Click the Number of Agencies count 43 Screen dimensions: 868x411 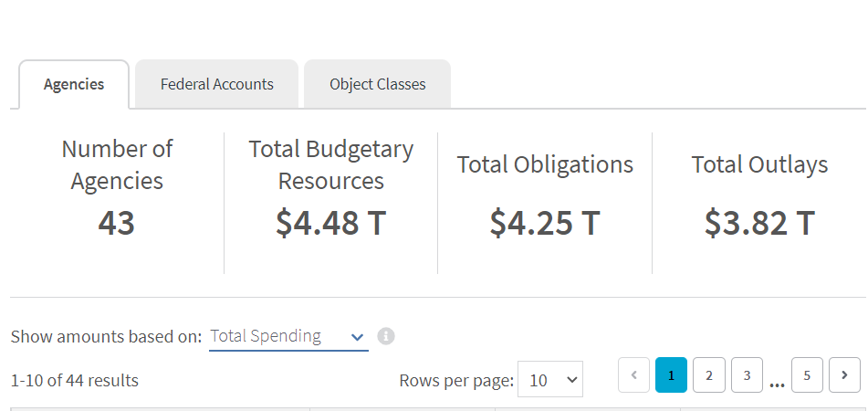click(x=116, y=223)
